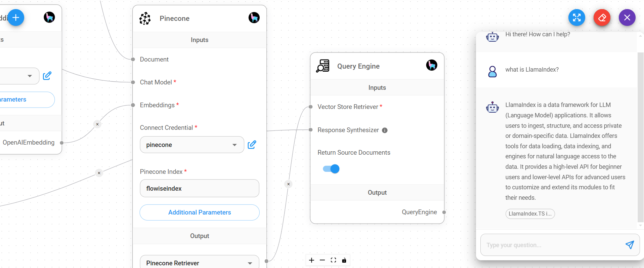Click the Pinecone Index input field
The width and height of the screenshot is (644, 268).
[x=200, y=188]
